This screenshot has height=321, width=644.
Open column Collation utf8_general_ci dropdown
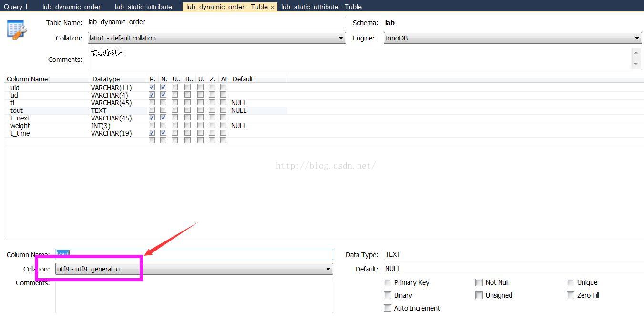pos(194,269)
